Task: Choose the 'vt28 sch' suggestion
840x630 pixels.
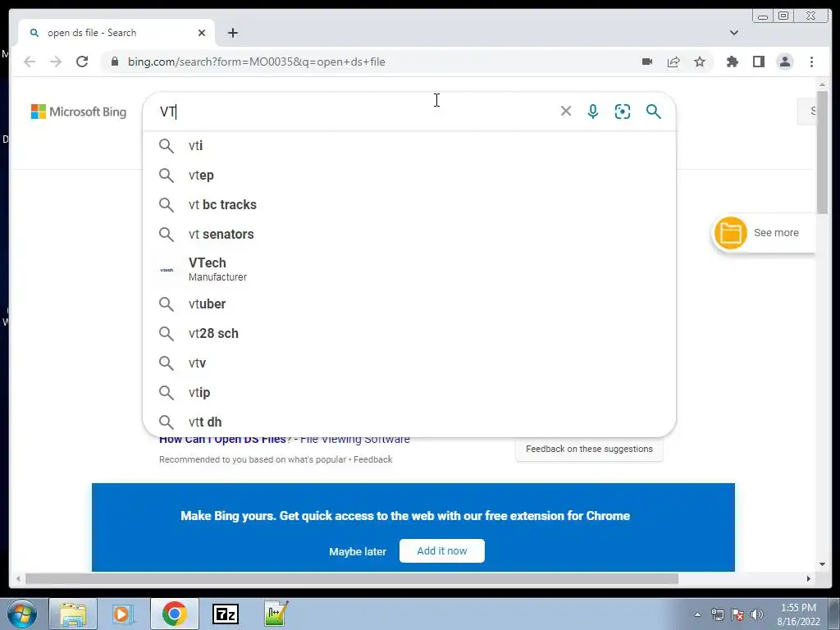Action: pyautogui.click(x=409, y=333)
